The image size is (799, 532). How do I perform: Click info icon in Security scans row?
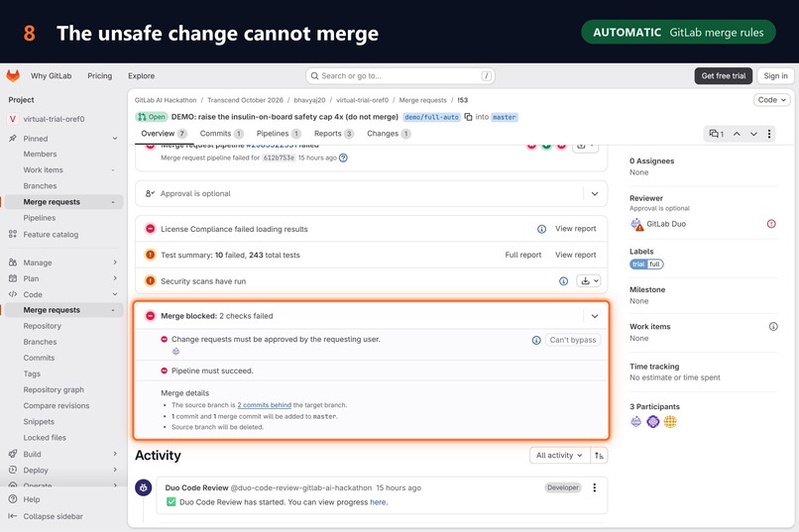click(x=564, y=281)
